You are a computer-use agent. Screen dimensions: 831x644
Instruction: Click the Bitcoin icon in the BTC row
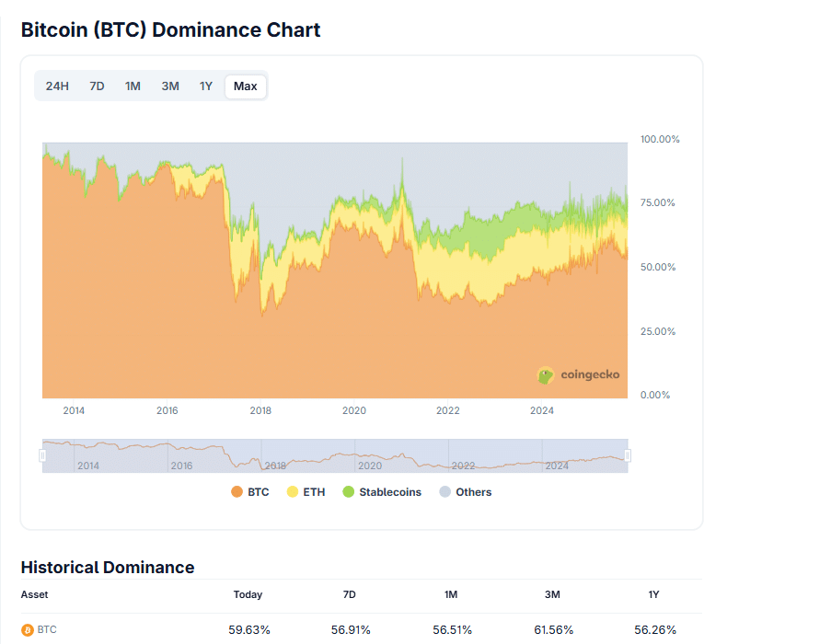[x=28, y=630]
